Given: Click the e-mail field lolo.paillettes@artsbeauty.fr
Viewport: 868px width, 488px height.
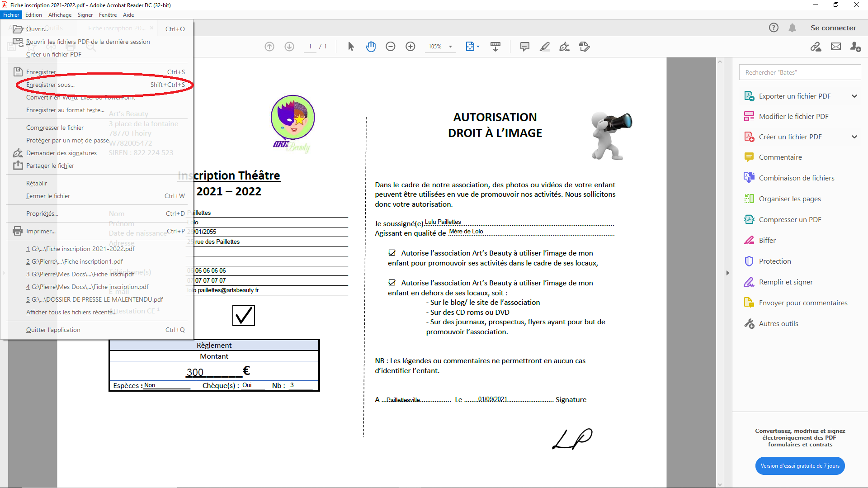Looking at the screenshot, I should pyautogui.click(x=268, y=290).
